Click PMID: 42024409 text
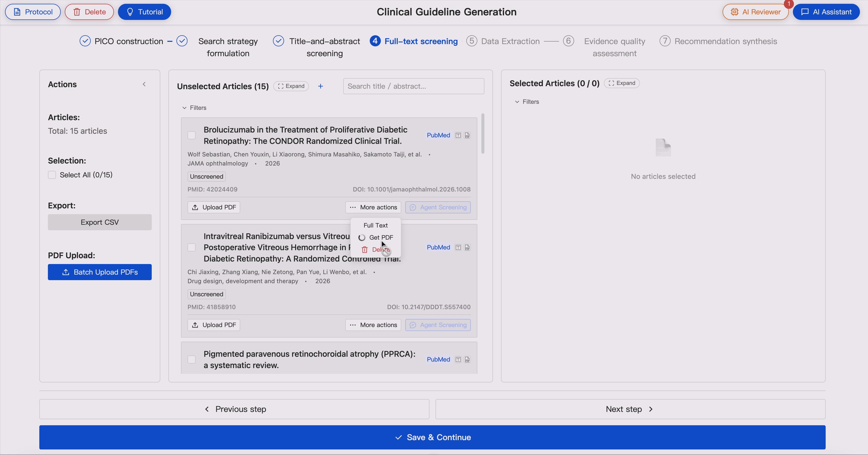The height and width of the screenshot is (455, 868). pos(212,189)
